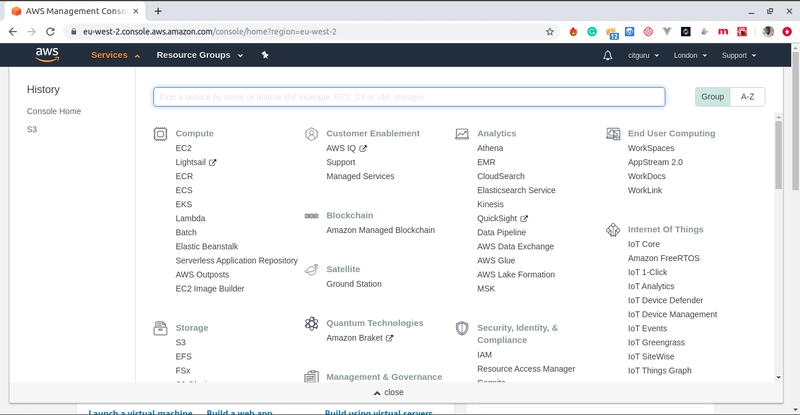This screenshot has height=415, width=800.
Task: Click the Customer Enablement category icon
Action: pyautogui.click(x=311, y=134)
